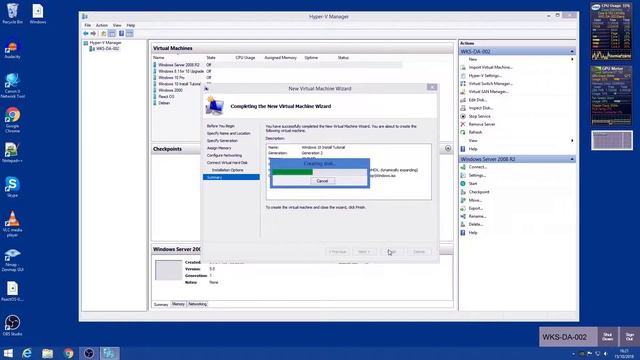The height and width of the screenshot is (360, 640).
Task: Open the File menu
Action: tap(87, 25)
